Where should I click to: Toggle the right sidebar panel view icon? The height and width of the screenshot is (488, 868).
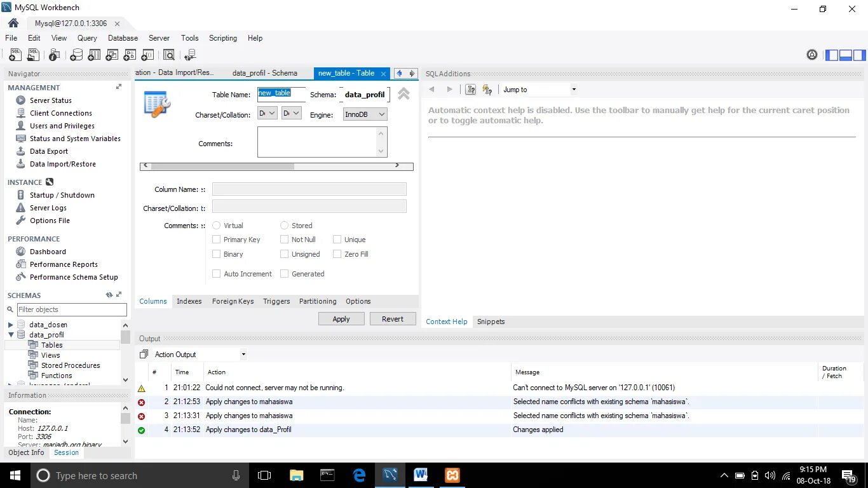point(859,55)
